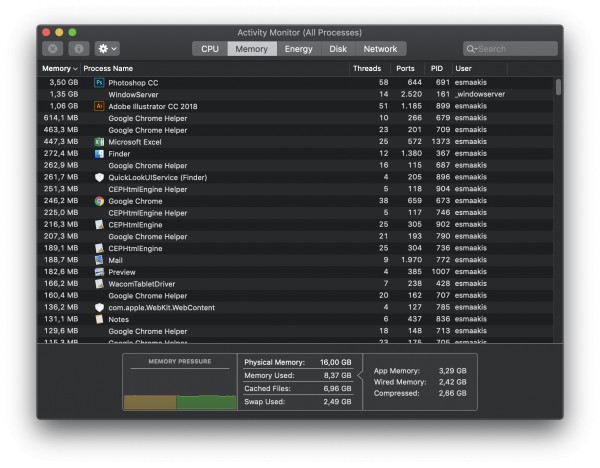
Task: Click the Inspect process info icon
Action: 78,49
